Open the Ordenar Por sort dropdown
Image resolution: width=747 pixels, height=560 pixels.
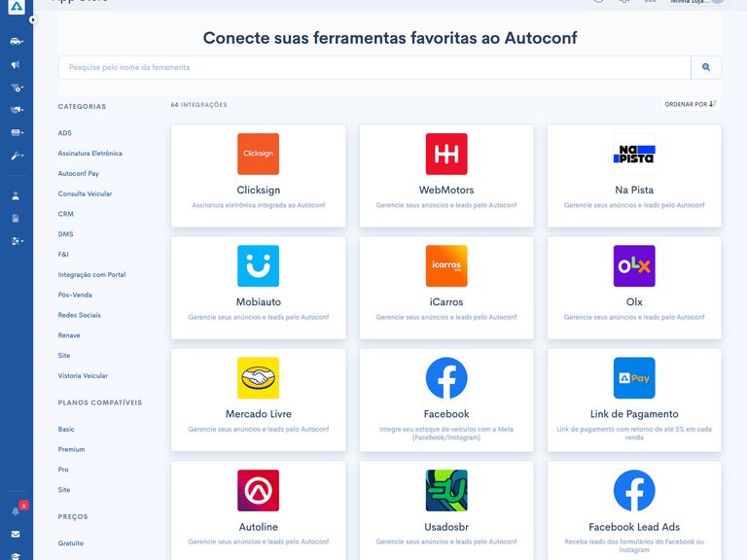pyautogui.click(x=690, y=104)
